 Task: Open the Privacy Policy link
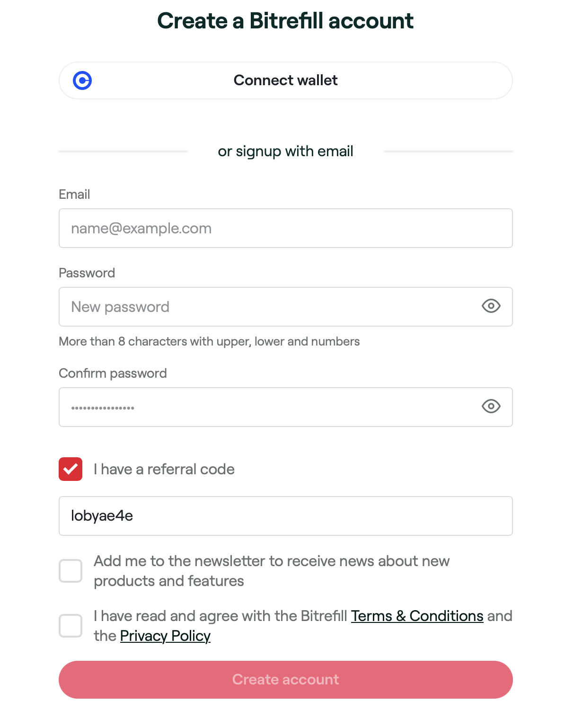165,636
